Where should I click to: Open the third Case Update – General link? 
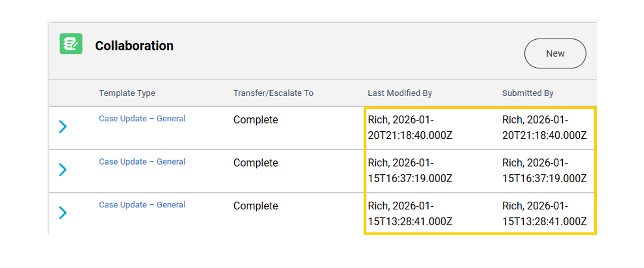142,205
